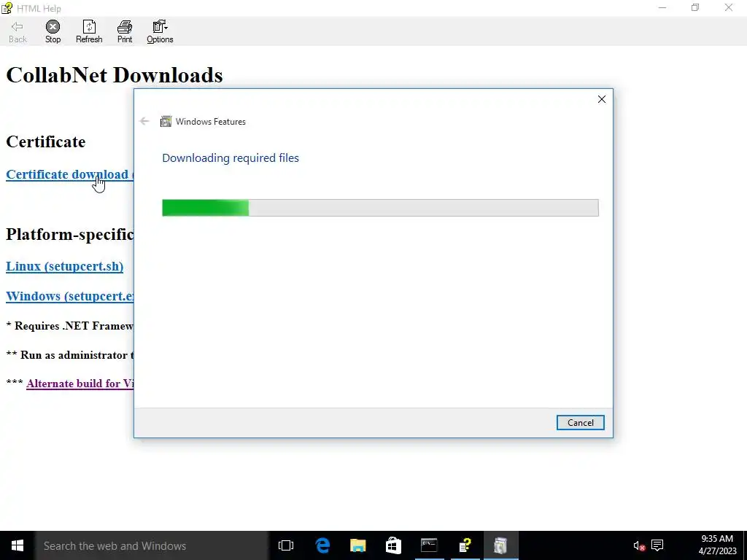This screenshot has height=560, width=747.
Task: Open the Alternate build link
Action: (80, 384)
